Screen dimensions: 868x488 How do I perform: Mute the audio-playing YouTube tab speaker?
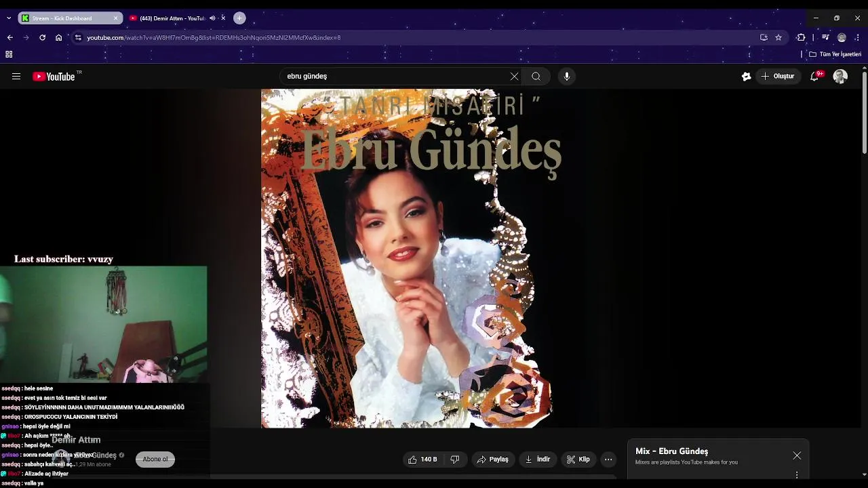click(x=212, y=18)
